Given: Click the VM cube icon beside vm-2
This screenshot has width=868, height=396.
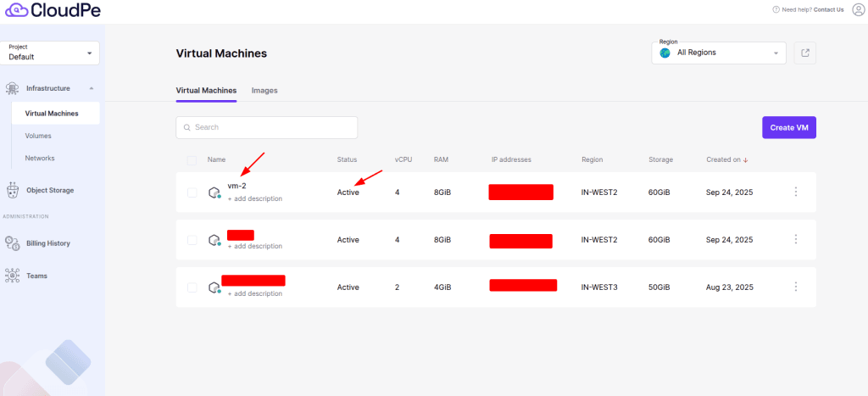Looking at the screenshot, I should 214,192.
